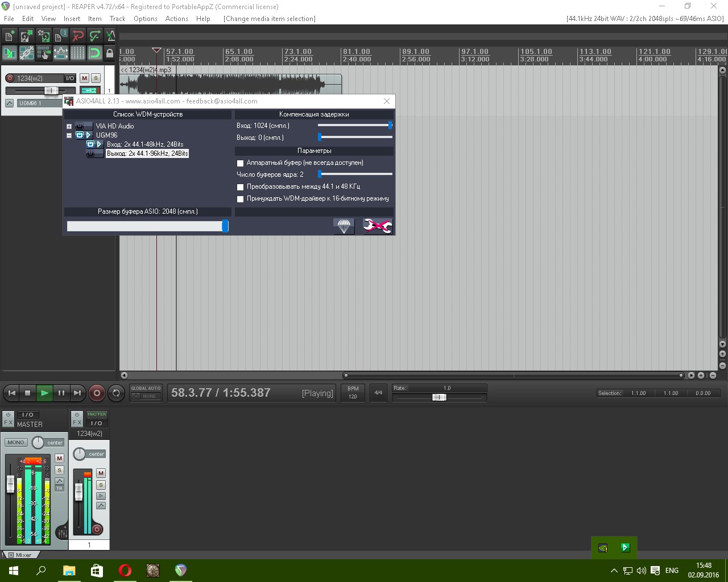
Task: Toggle the Repeat loop transport button
Action: 116,393
